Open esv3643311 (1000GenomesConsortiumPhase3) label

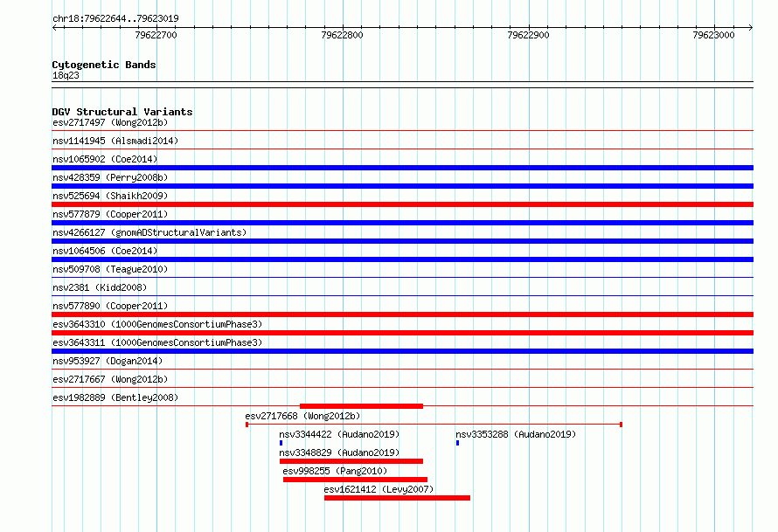tap(157, 342)
